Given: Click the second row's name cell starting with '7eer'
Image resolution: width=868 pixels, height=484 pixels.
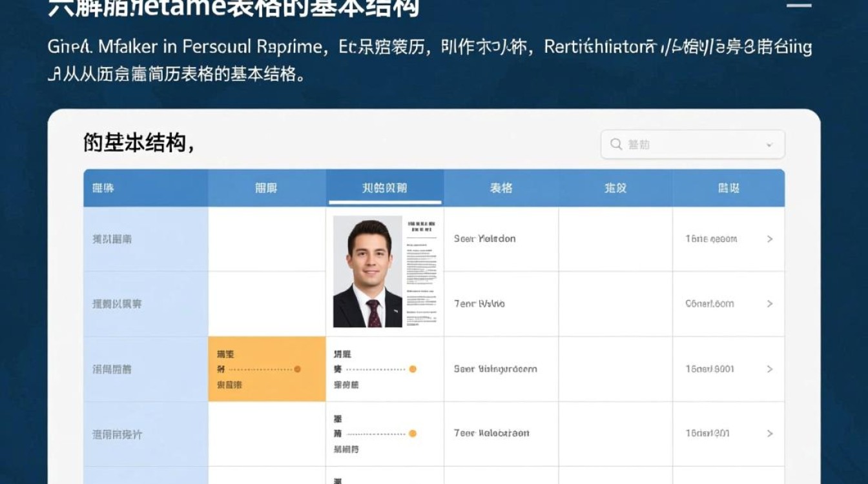Looking at the screenshot, I should tap(501, 304).
